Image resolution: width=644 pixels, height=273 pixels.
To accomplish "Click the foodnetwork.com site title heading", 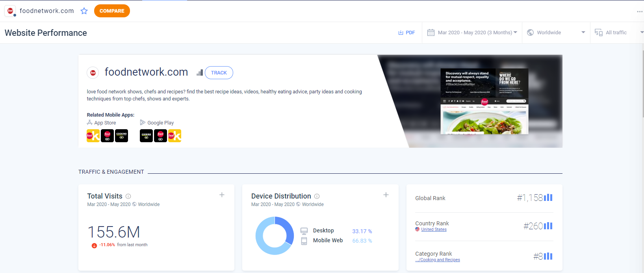I will [146, 72].
